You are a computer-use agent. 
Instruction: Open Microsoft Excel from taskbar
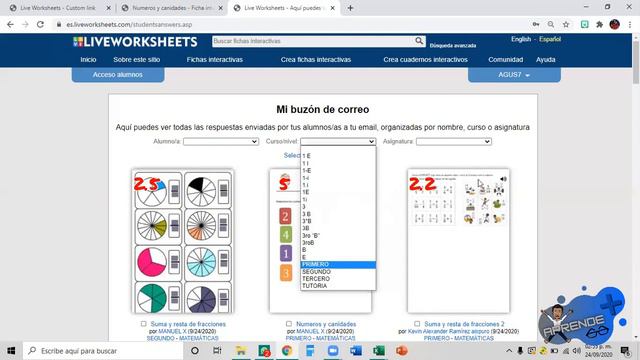pos(378,351)
